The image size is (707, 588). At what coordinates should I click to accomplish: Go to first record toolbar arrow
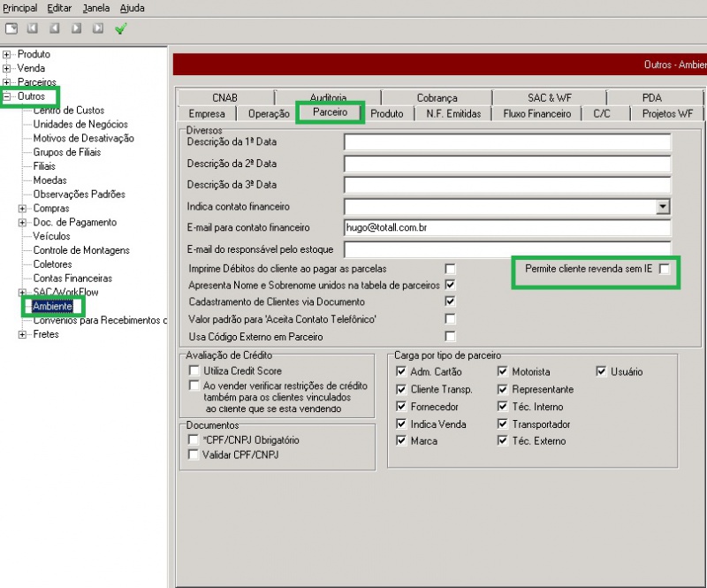click(33, 28)
